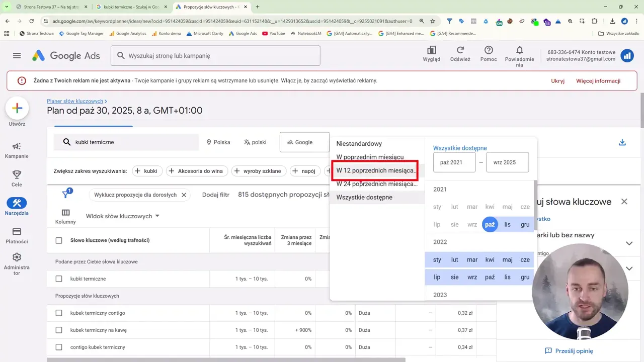Open the polski language selector
Image resolution: width=644 pixels, height=362 pixels.
coord(255,142)
